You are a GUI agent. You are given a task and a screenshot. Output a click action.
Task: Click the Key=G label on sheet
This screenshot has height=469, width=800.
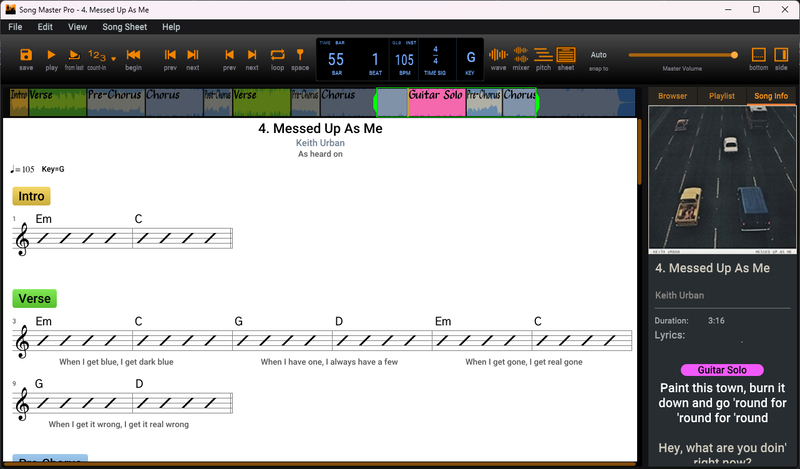pos(53,169)
